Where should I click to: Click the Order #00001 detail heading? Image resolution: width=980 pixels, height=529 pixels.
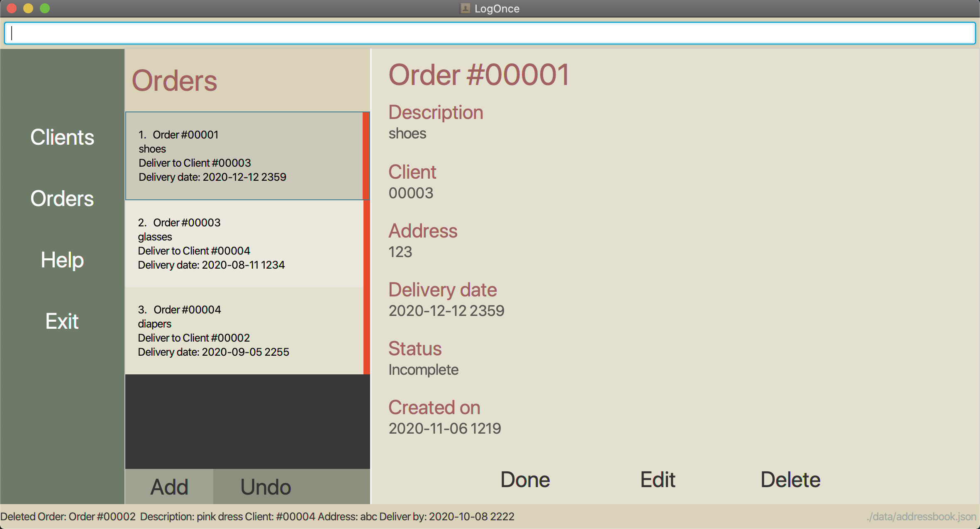pyautogui.click(x=479, y=75)
